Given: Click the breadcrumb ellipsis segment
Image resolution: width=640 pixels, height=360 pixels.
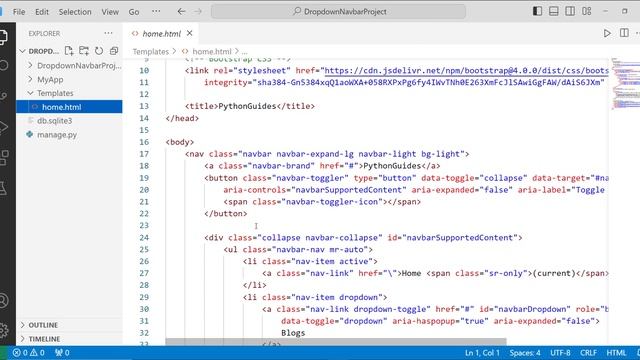Looking at the screenshot, I should point(244,52).
